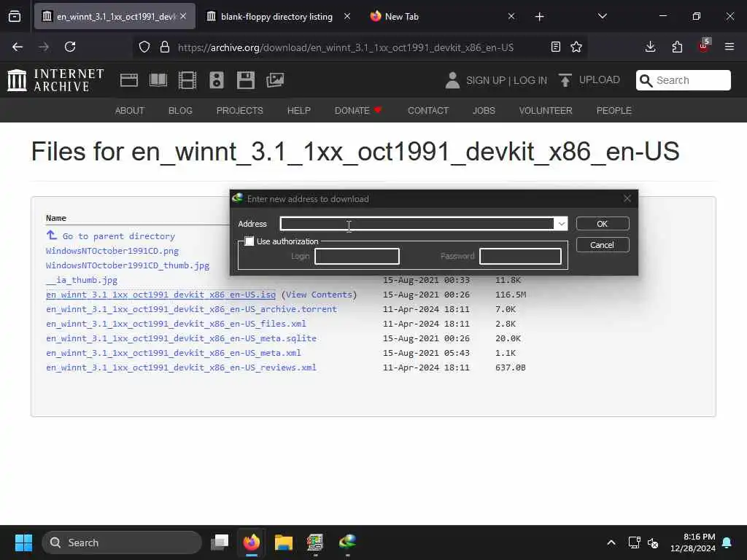Close the Enter new address dialog

[627, 198]
